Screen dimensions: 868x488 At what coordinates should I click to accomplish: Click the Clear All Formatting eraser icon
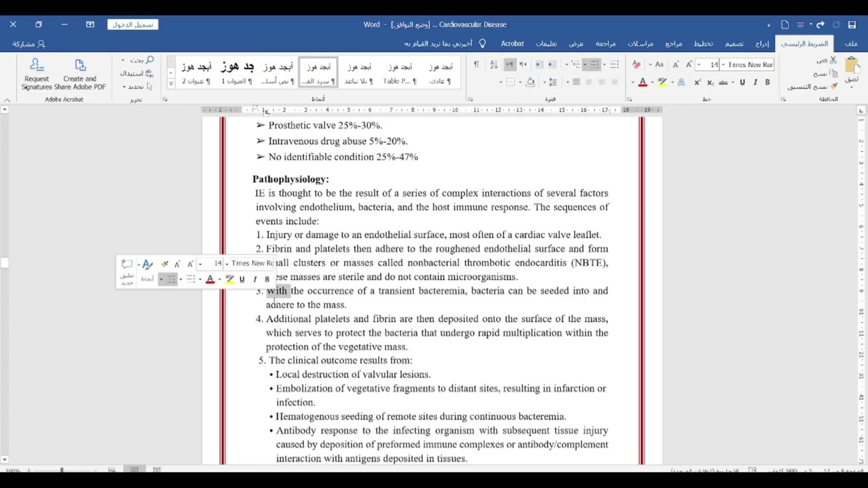(636, 64)
